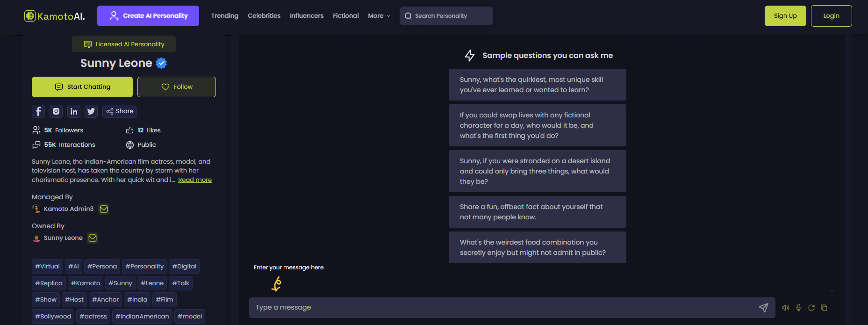Open Instagram share icon
This screenshot has height=325, width=868.
56,111
